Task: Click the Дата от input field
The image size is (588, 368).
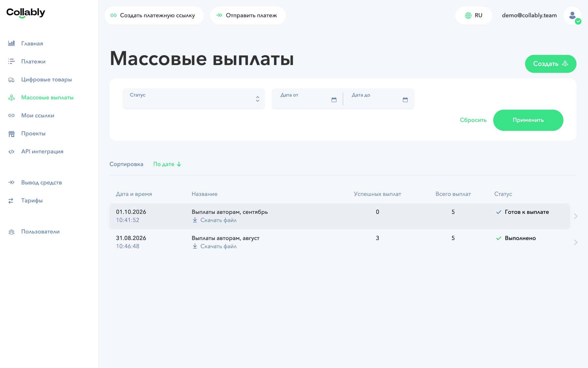Action: pos(307,99)
